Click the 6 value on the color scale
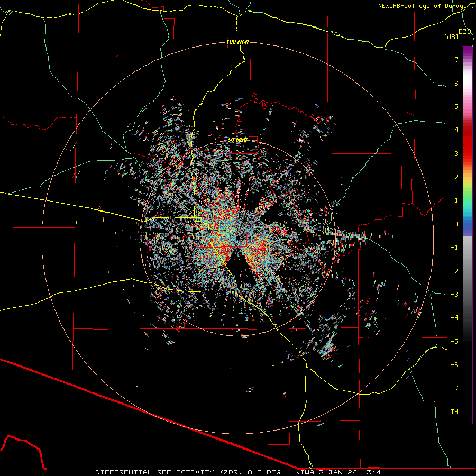476x476 pixels. (x=456, y=83)
